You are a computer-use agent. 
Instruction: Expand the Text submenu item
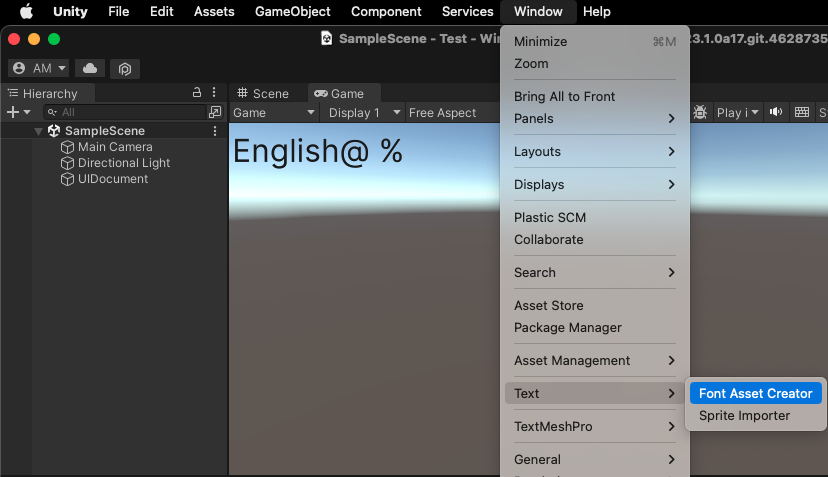tap(595, 394)
